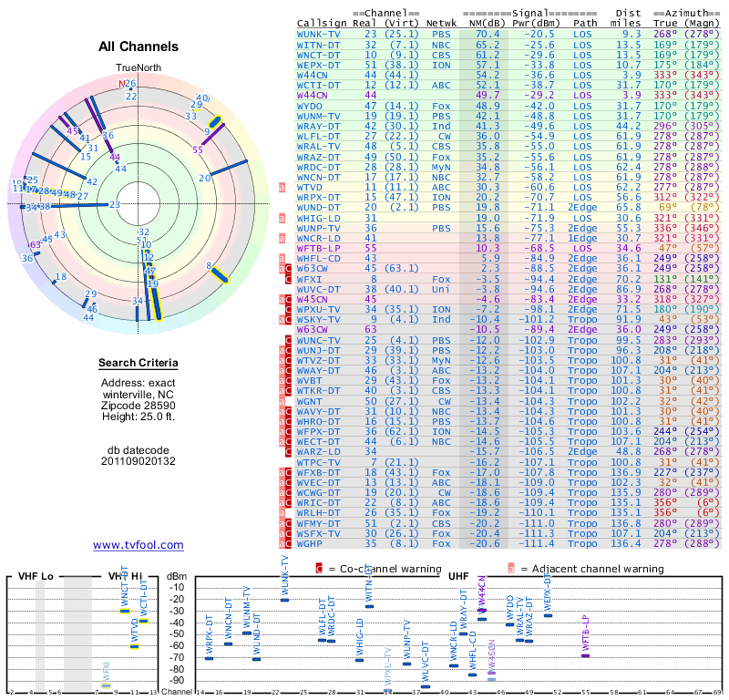The height and width of the screenshot is (700, 729).
Task: Click the 136.9 miles distance value
Action: point(626,472)
